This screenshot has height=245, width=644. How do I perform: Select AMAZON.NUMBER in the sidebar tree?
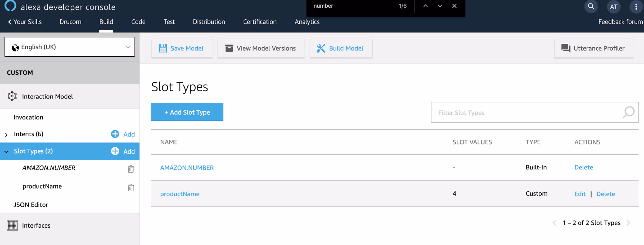point(49,168)
